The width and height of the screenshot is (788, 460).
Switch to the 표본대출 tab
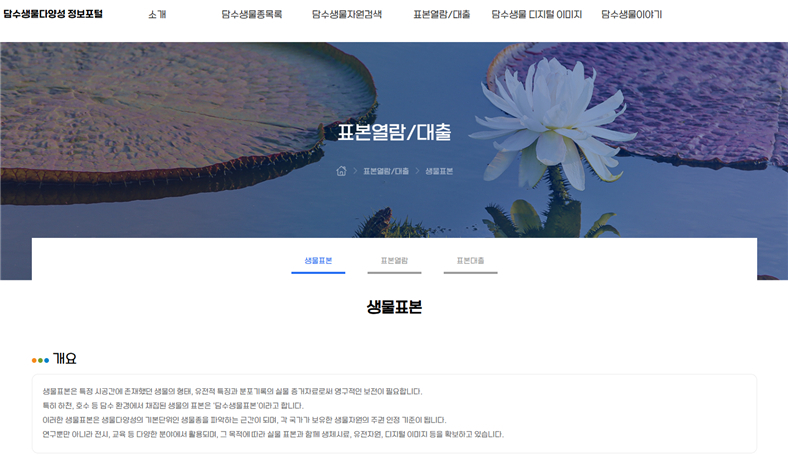[470, 260]
